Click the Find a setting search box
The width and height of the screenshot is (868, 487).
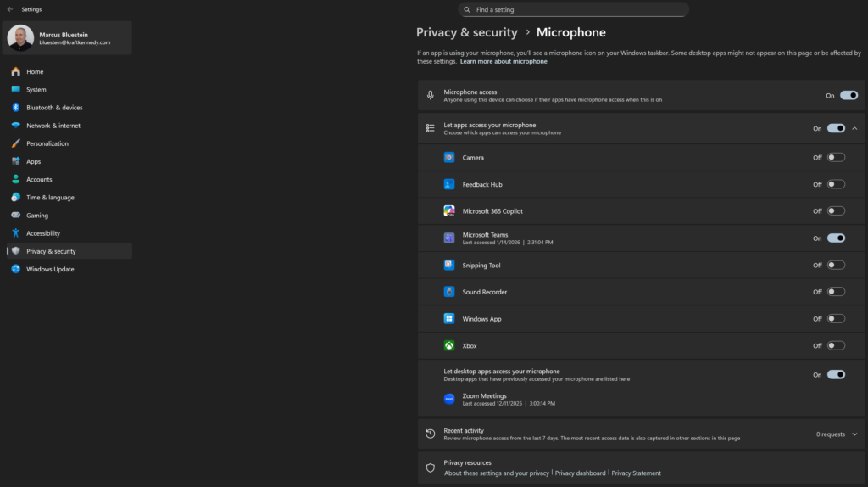(573, 9)
